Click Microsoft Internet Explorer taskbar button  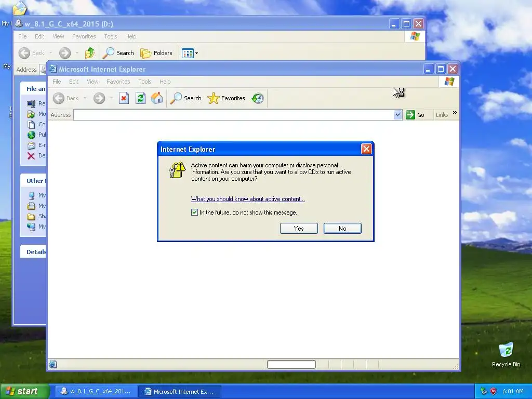pos(180,392)
